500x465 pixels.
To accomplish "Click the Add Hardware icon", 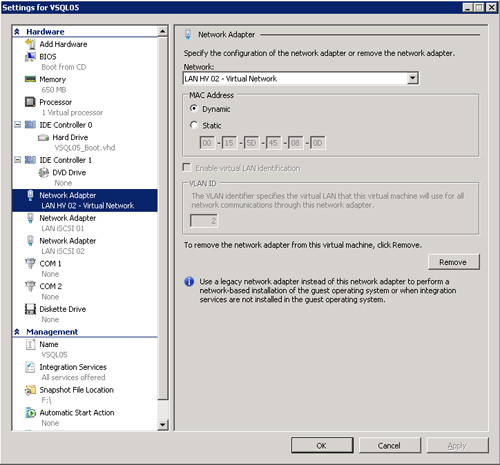I will tap(30, 44).
